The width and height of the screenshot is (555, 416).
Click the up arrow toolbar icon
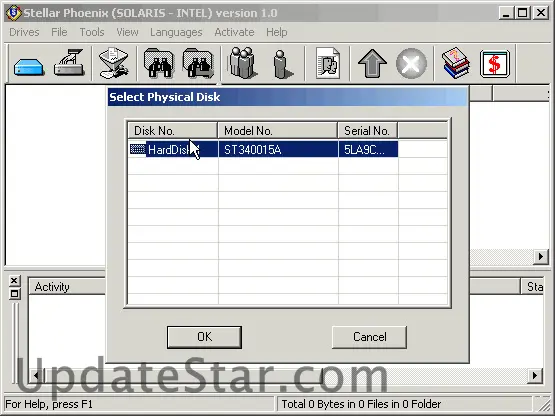pos(372,63)
